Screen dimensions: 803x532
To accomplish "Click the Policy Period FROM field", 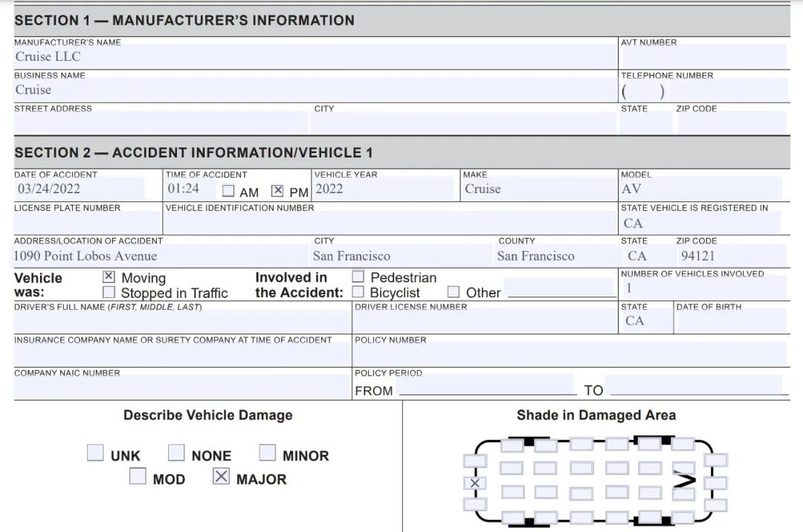I will (x=486, y=385).
